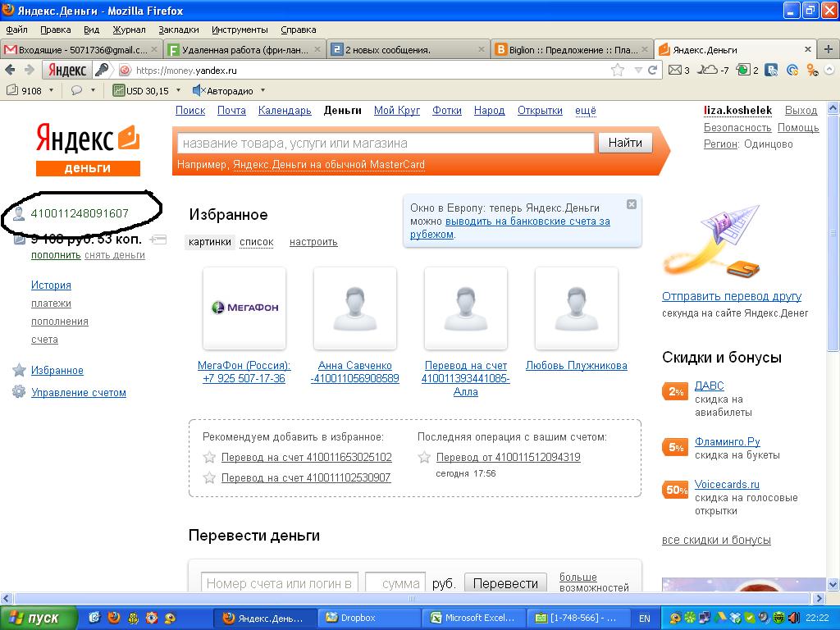Click the vertical scrollbar down arrow
840x630 pixels.
(833, 584)
